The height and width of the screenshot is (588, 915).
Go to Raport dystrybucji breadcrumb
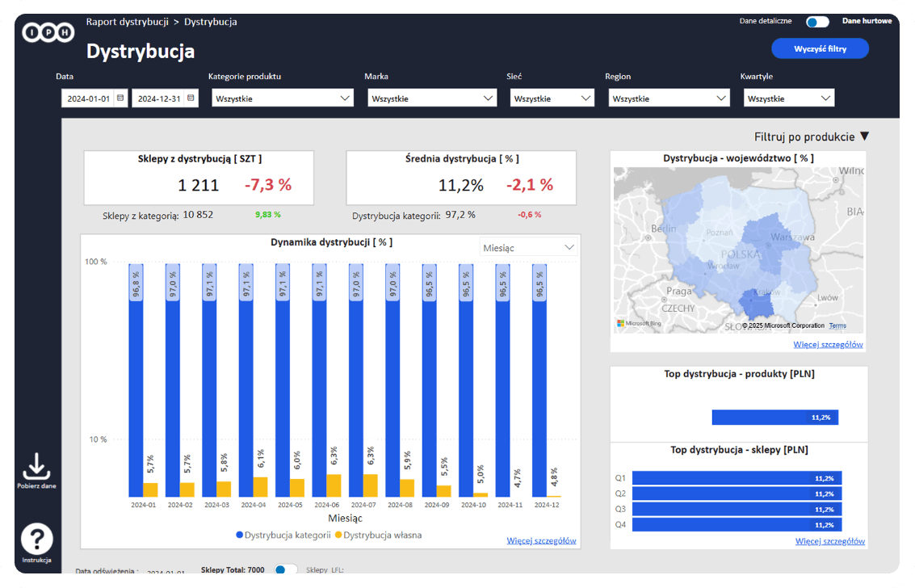[126, 22]
